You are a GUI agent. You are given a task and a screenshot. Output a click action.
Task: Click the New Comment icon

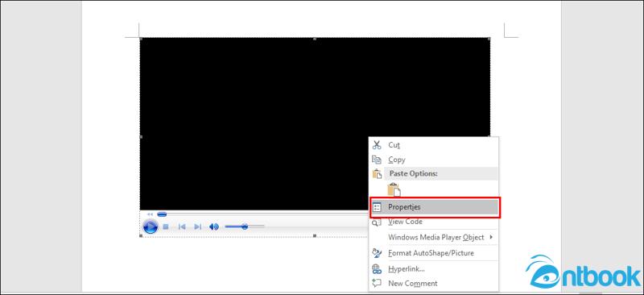(377, 283)
